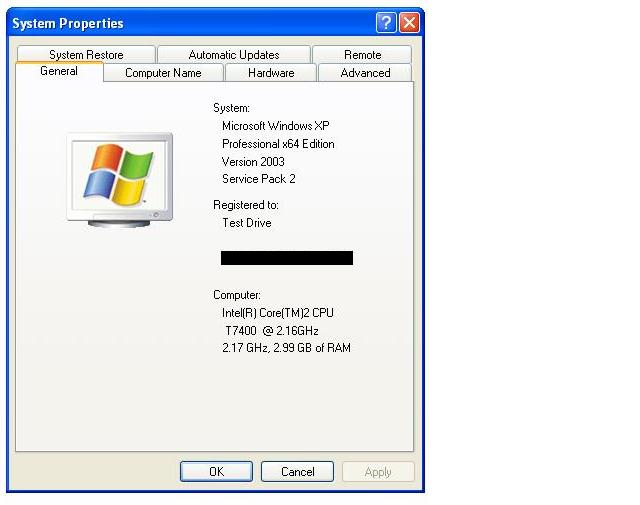Viewport: 640px width, 505px height.
Task: Click 'Professional x64 Edition' text
Action: pos(278,144)
